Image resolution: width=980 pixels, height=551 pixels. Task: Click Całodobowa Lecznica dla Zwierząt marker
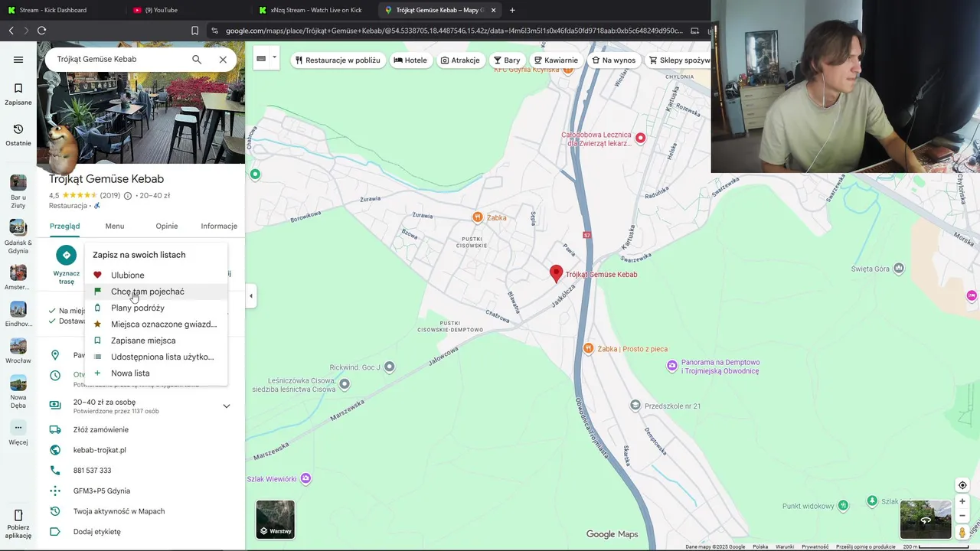tap(640, 139)
